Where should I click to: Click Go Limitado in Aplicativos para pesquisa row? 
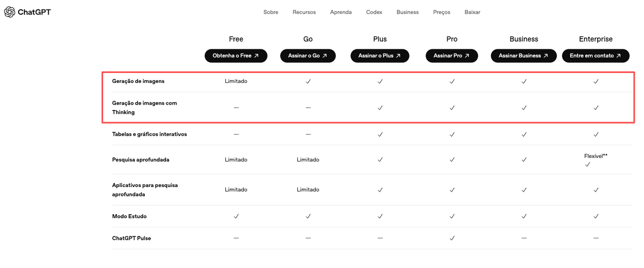pos(308,190)
